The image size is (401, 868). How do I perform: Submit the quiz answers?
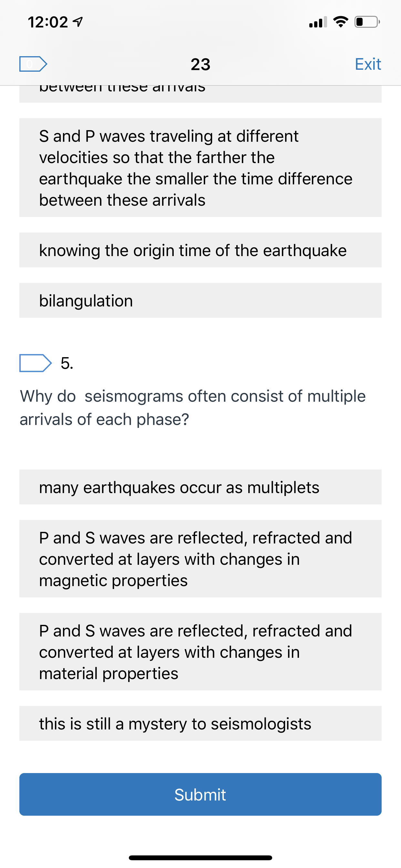pyautogui.click(x=200, y=794)
